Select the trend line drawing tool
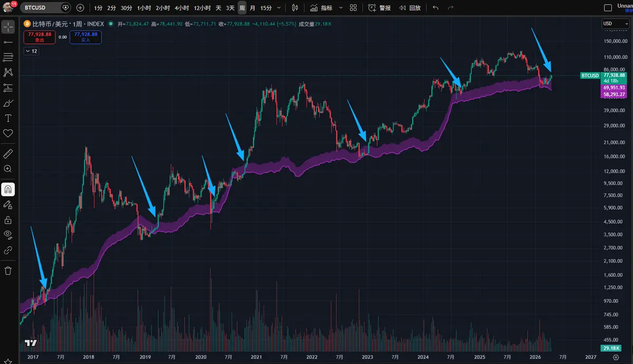This screenshot has width=633, height=364. point(8,42)
